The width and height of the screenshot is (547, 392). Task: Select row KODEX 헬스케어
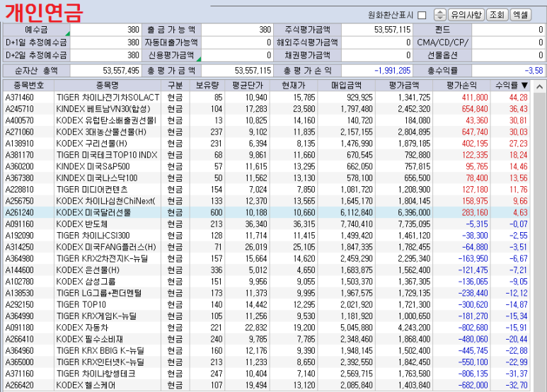click(x=266, y=385)
